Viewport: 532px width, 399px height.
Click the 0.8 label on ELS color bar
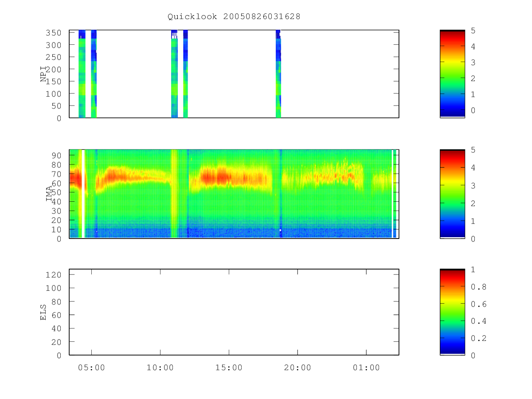[x=478, y=287]
